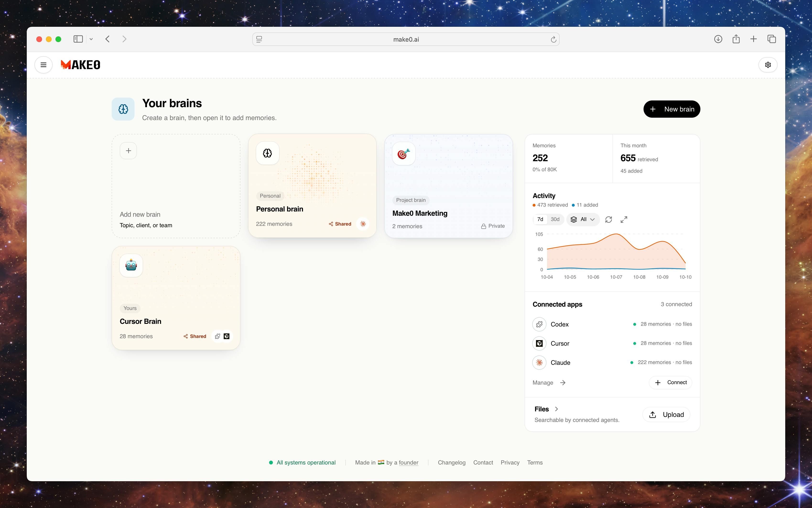Click Cursor app icon on Cursor Brain card
Screen dimensions: 812x508
pyautogui.click(x=227, y=336)
